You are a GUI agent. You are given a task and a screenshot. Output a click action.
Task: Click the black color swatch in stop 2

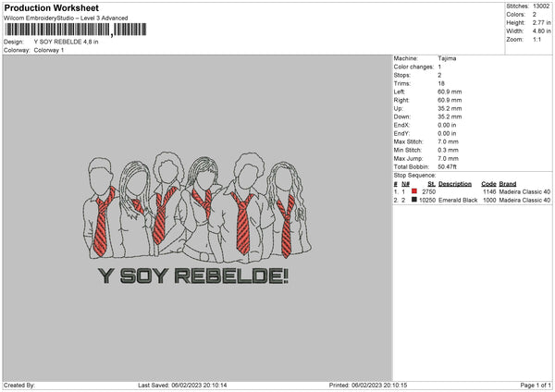[414, 200]
